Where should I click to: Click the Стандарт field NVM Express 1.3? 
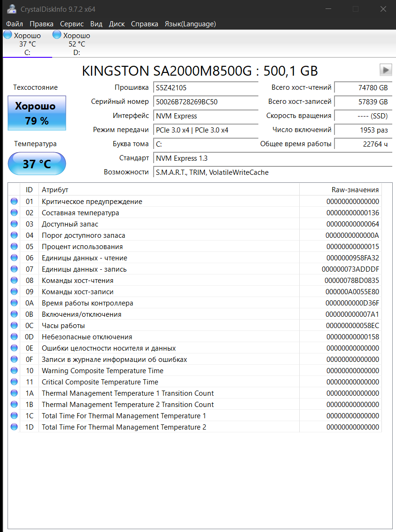(x=272, y=158)
